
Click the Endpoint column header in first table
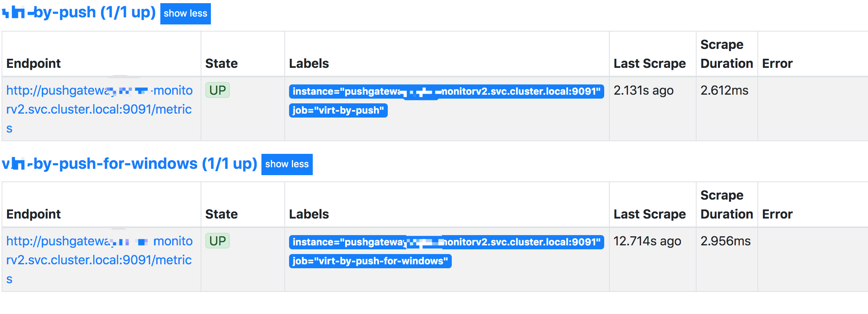[x=34, y=63]
